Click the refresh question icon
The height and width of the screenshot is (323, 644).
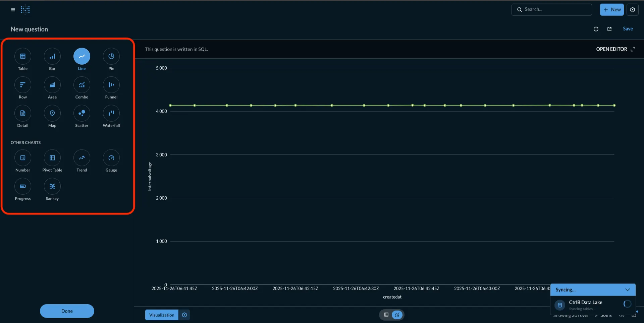click(x=596, y=29)
